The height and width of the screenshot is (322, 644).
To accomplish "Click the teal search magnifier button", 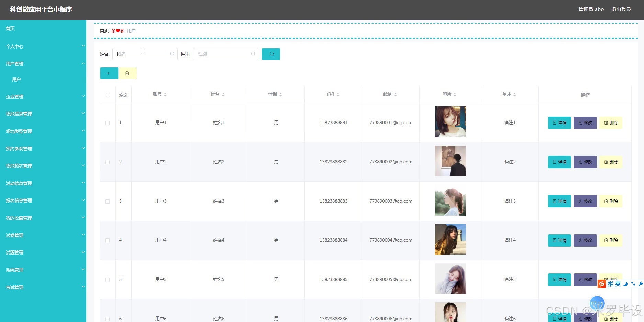I will 271,54.
